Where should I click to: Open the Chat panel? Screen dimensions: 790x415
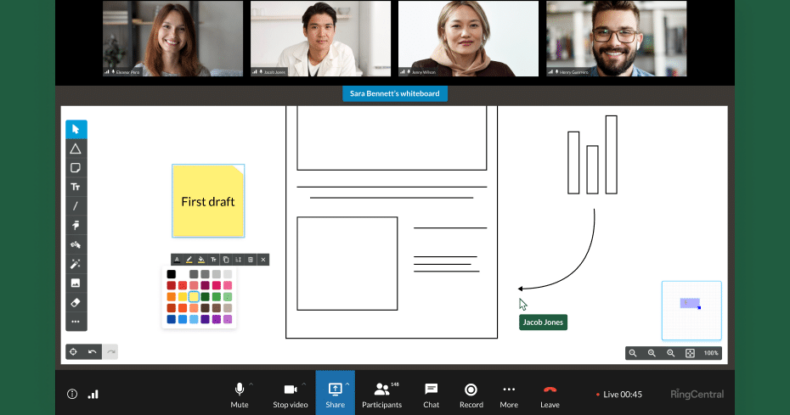click(x=431, y=393)
